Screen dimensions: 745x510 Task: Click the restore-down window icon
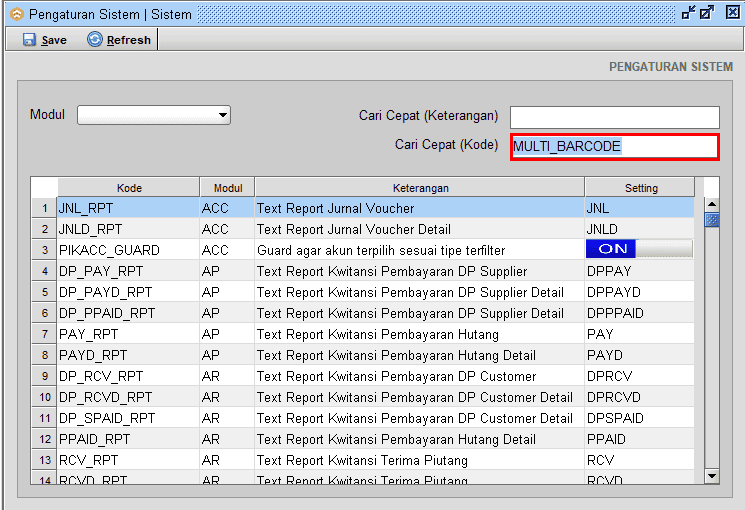688,12
